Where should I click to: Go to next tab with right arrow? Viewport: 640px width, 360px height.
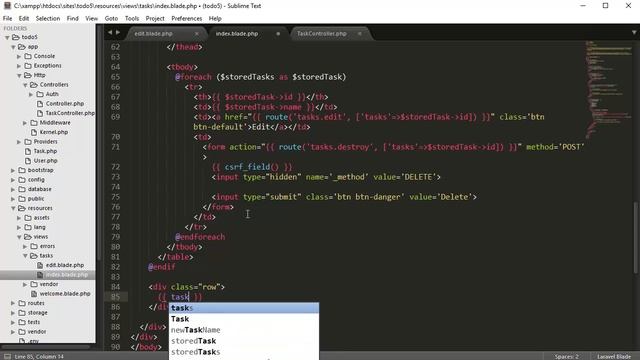point(118,32)
